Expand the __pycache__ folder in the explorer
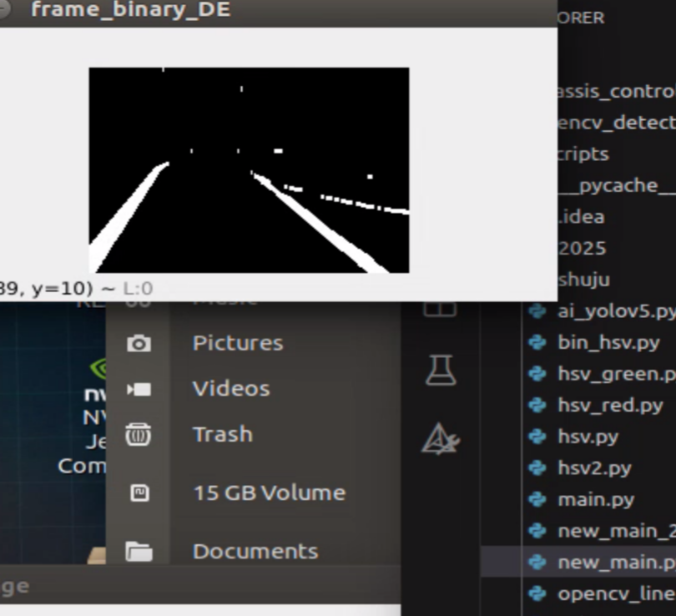 click(x=617, y=185)
